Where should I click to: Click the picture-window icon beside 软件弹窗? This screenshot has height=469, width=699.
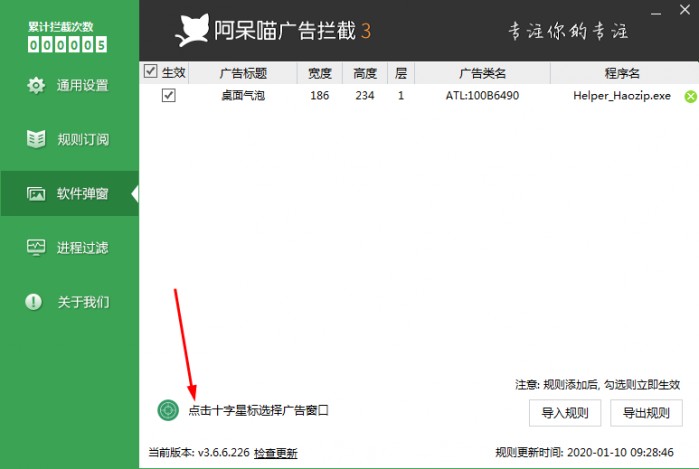[x=36, y=193]
